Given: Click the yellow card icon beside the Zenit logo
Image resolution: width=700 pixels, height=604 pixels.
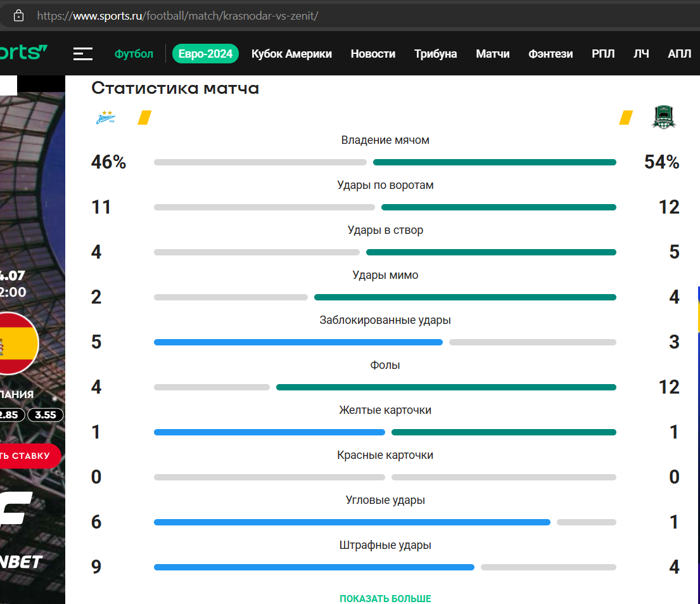Looking at the screenshot, I should click(144, 118).
